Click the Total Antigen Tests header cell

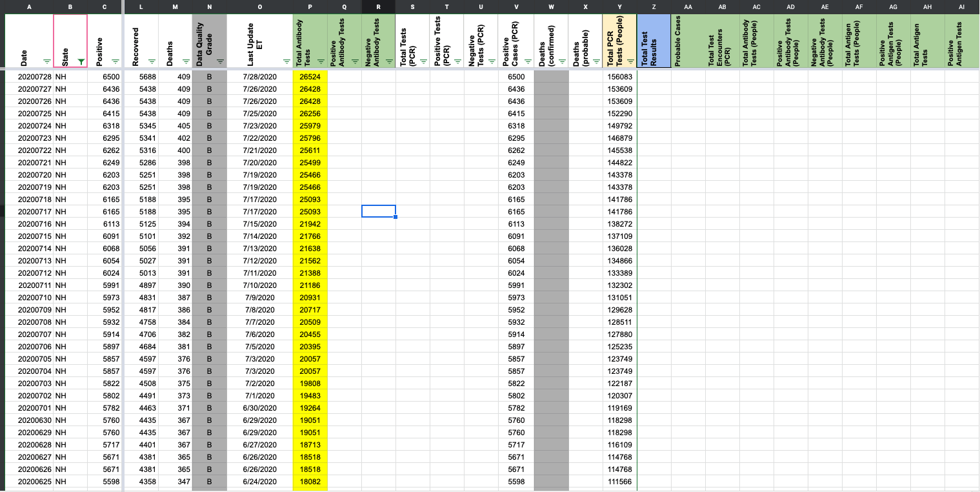click(x=928, y=40)
